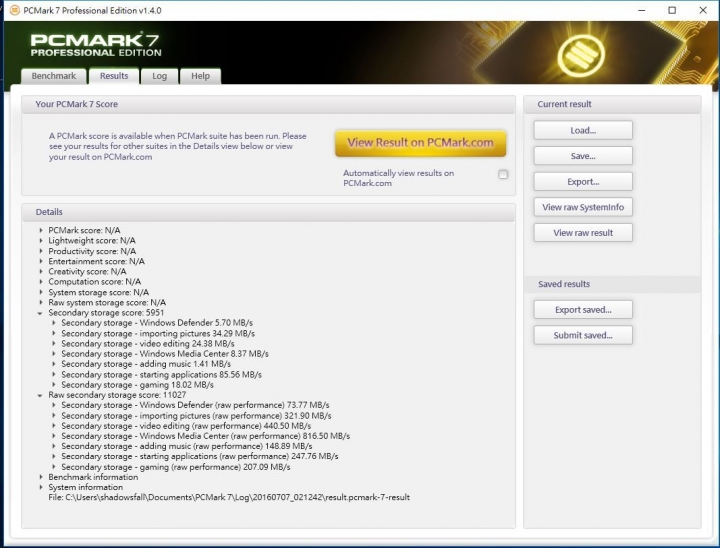This screenshot has width=720, height=548.
Task: Expand starting applications raw 247.76 MB/s
Action: [x=54, y=456]
